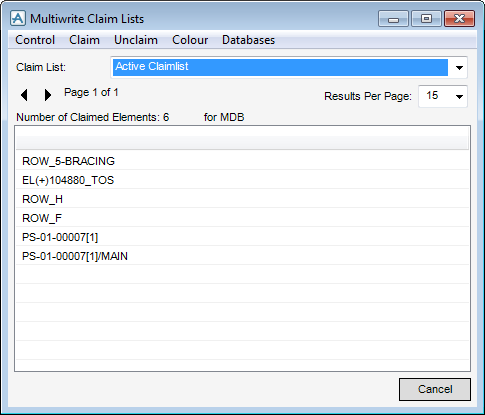Select the ROW_5-BRACING list entry
The image size is (485, 415).
coord(242,161)
